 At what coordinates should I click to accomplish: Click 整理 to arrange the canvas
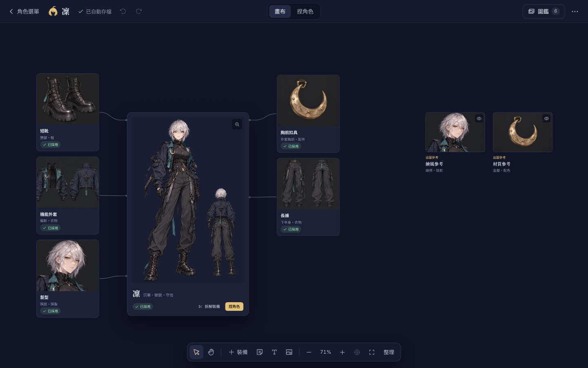389,352
